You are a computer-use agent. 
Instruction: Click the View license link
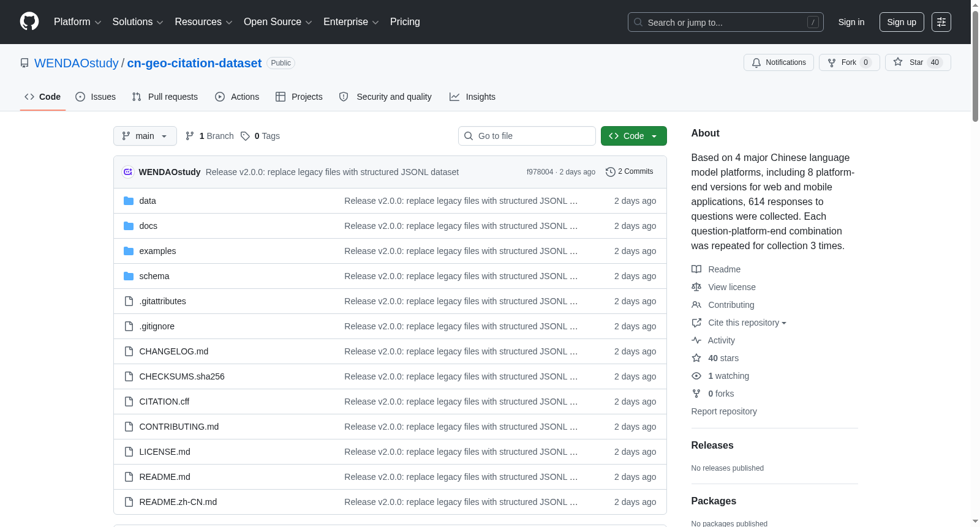(732, 287)
